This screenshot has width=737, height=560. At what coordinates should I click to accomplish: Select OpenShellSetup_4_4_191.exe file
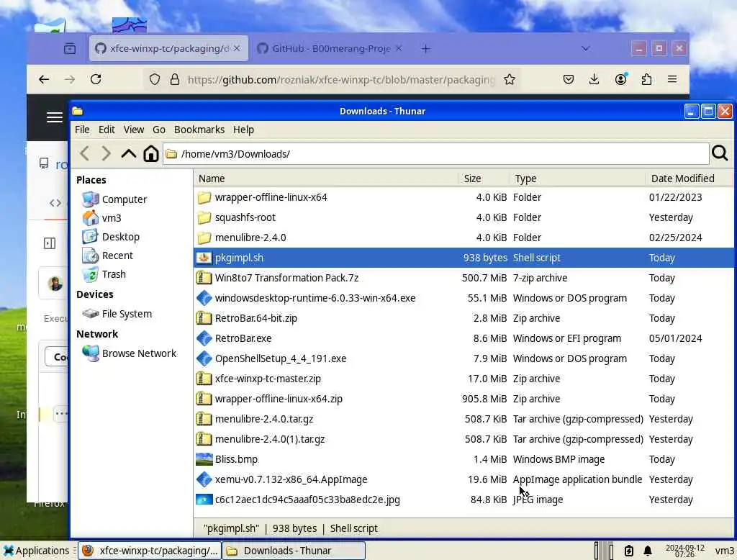tap(464, 358)
